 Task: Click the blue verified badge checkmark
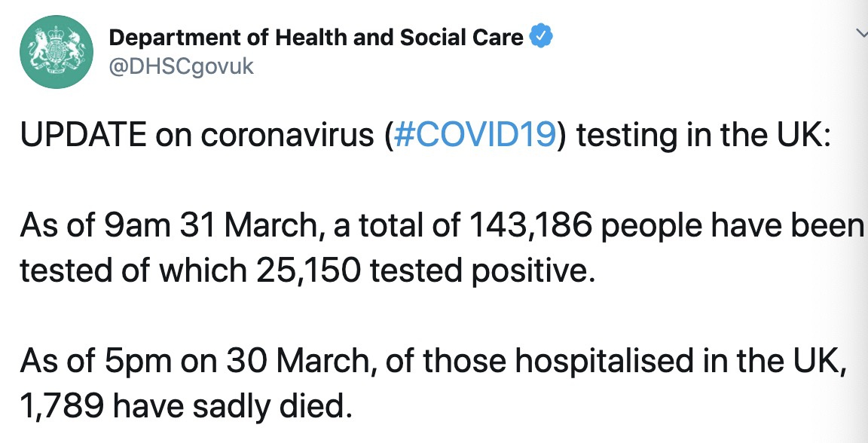click(542, 36)
